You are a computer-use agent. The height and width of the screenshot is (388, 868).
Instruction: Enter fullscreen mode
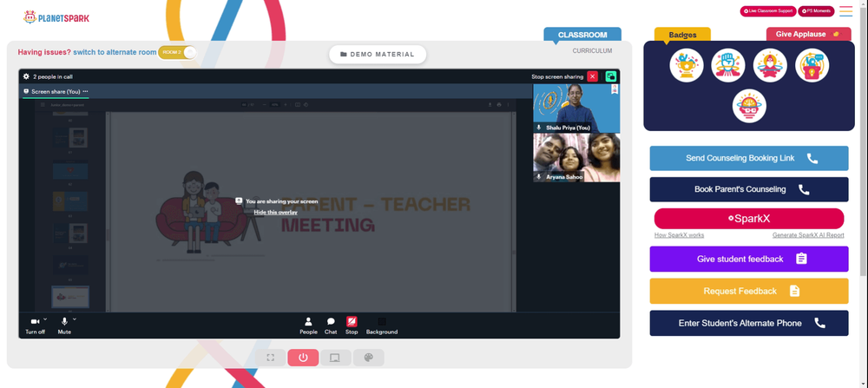[x=270, y=358]
